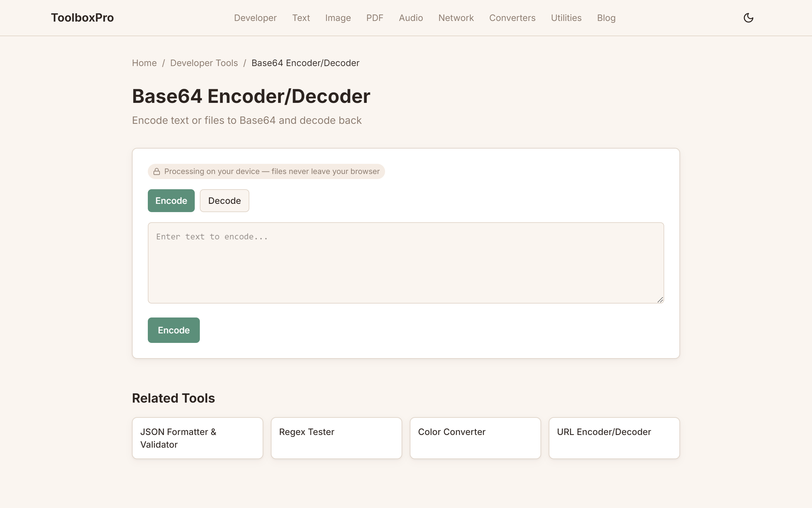Switch to Decode mode tab

tap(225, 201)
